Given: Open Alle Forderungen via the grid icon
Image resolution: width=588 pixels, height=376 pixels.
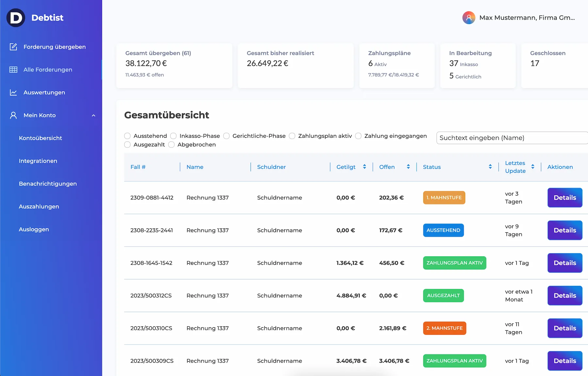Looking at the screenshot, I should 13,69.
